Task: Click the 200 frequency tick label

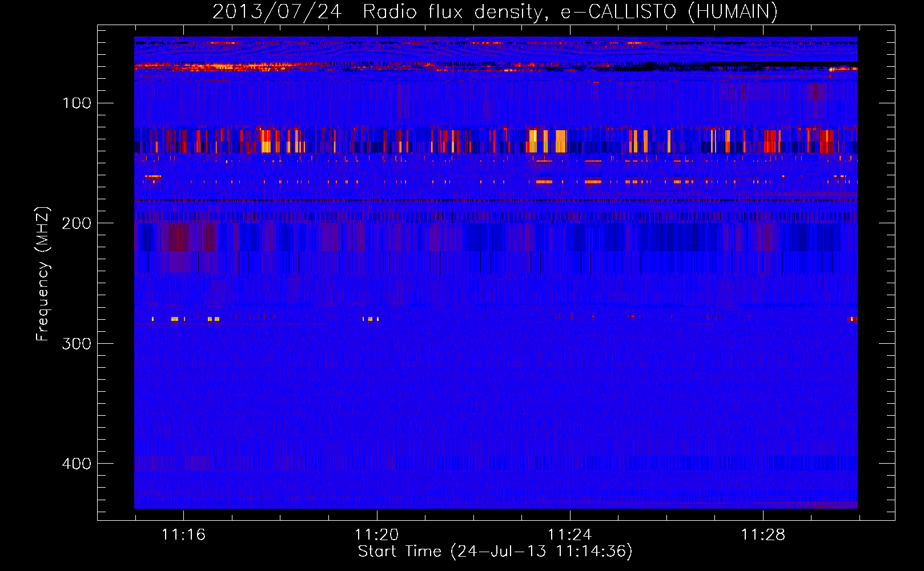Action: pos(77,223)
